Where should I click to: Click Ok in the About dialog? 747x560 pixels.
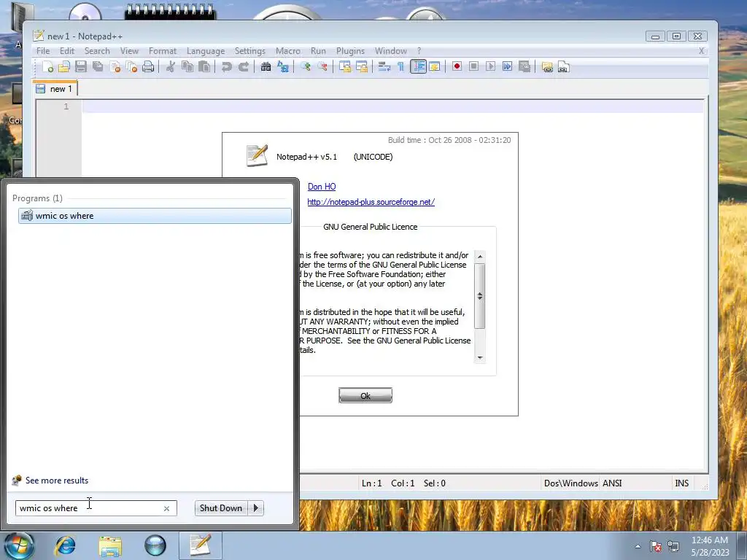tap(365, 395)
